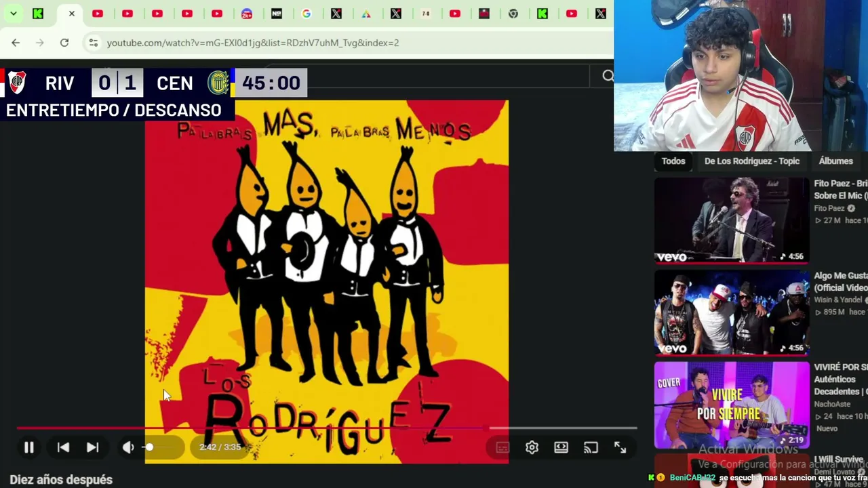This screenshot has height=488, width=868.
Task: Toggle subtitles in the video player
Action: click(502, 447)
